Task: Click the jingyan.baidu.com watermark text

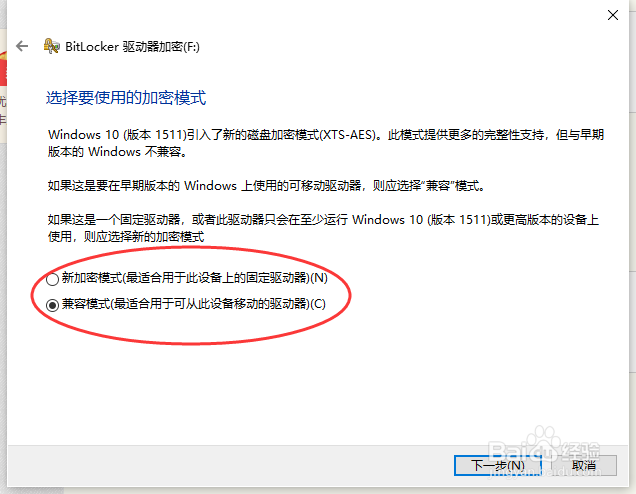Action: (x=544, y=473)
